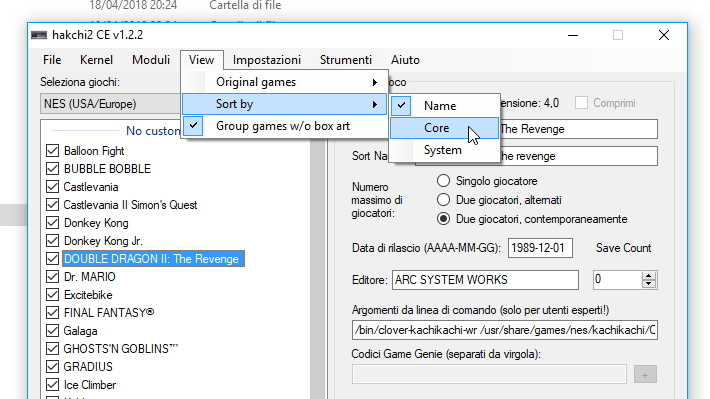710x399 pixels.
Task: Toggle the Comprimi checkbox
Action: (581, 103)
